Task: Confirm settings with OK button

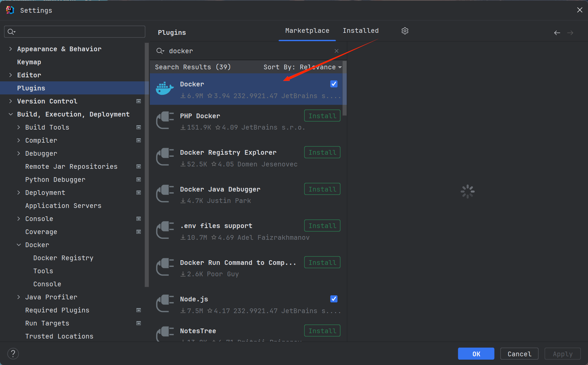Action: pos(476,354)
